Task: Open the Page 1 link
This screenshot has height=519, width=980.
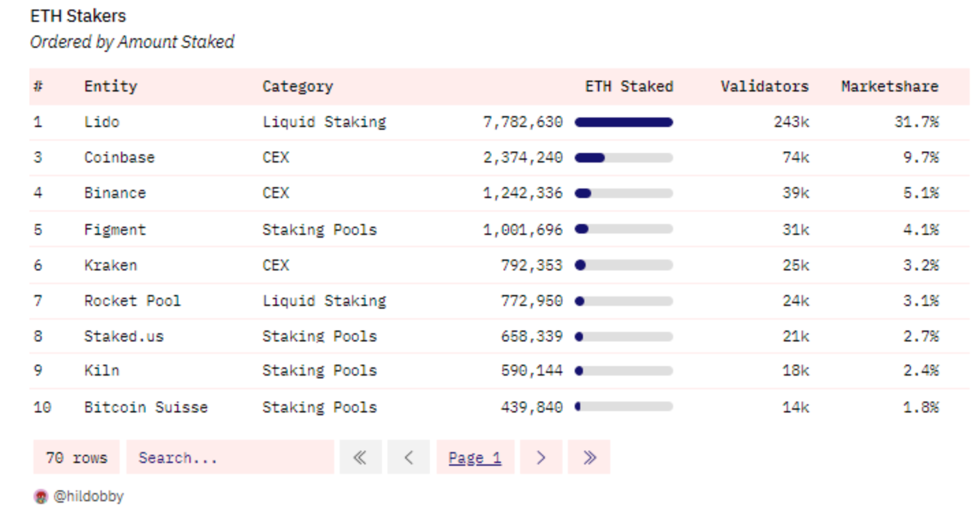Action: click(x=475, y=458)
